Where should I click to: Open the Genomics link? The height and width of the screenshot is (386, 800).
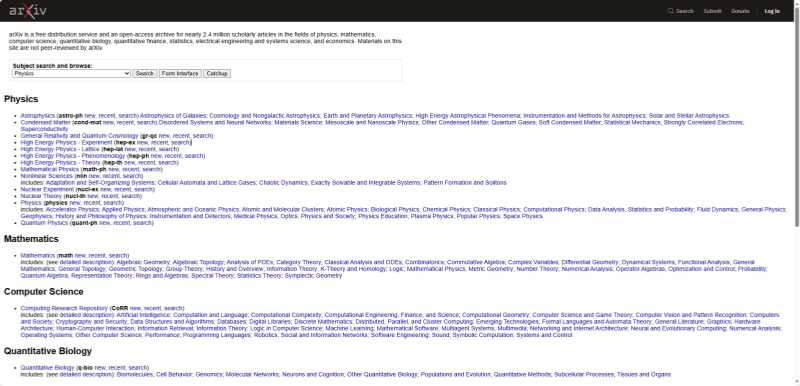[209, 374]
